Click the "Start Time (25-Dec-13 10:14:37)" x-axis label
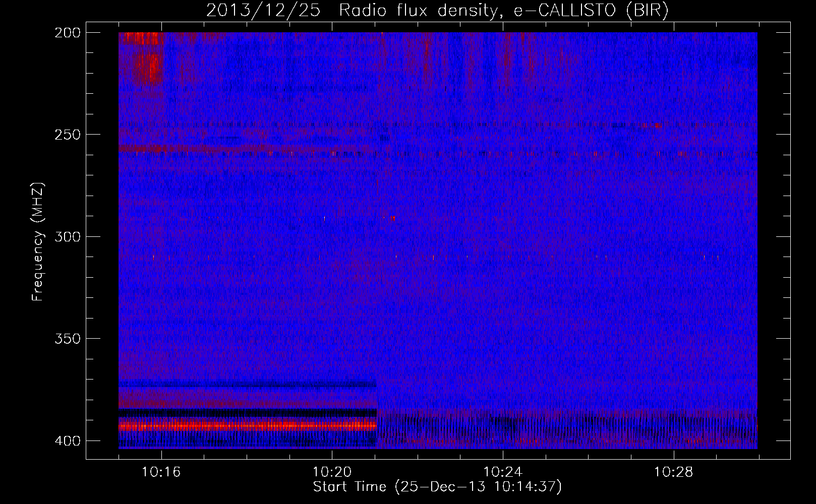816x504 pixels. [437, 487]
